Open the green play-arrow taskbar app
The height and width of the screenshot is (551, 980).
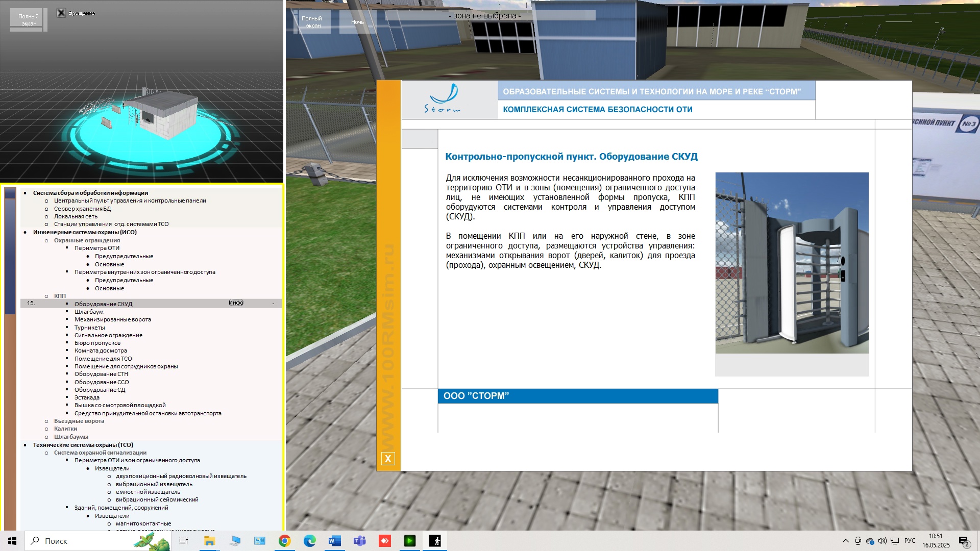(410, 541)
